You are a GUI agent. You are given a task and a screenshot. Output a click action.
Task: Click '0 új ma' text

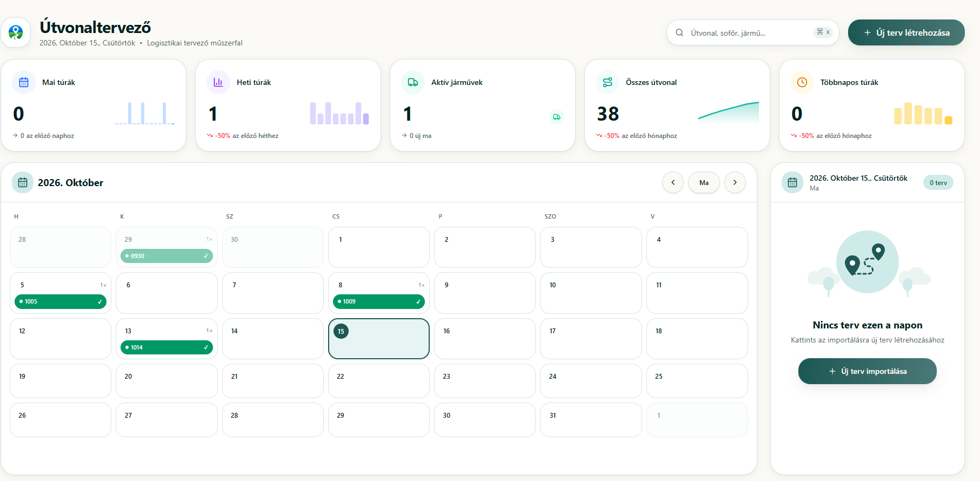tap(421, 136)
